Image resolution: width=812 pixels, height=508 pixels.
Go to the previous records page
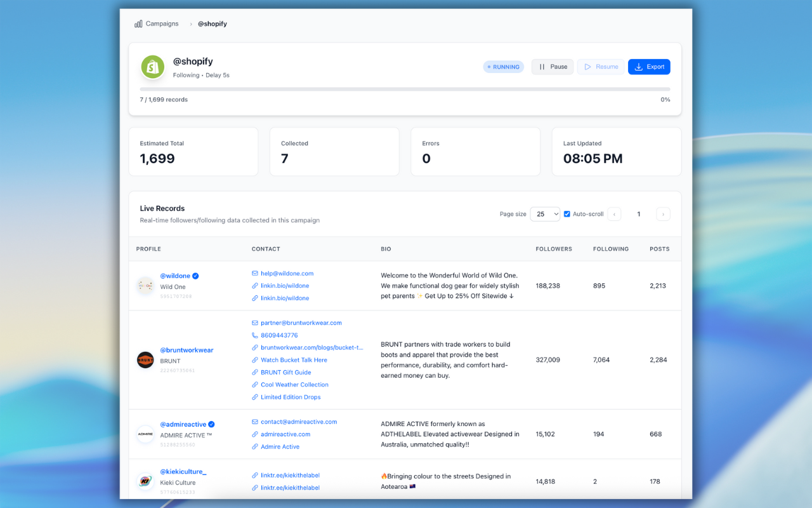[x=614, y=214]
